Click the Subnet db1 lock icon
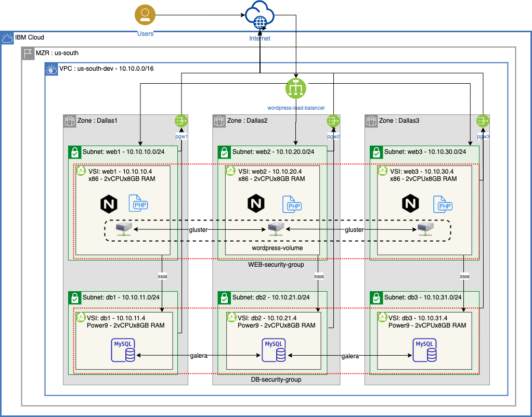532x417 pixels. (75, 298)
